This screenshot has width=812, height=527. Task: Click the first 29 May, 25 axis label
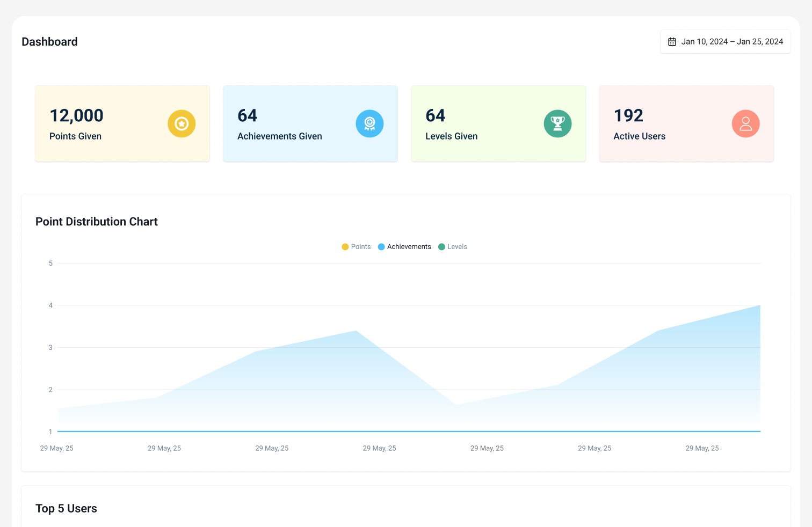click(x=57, y=448)
